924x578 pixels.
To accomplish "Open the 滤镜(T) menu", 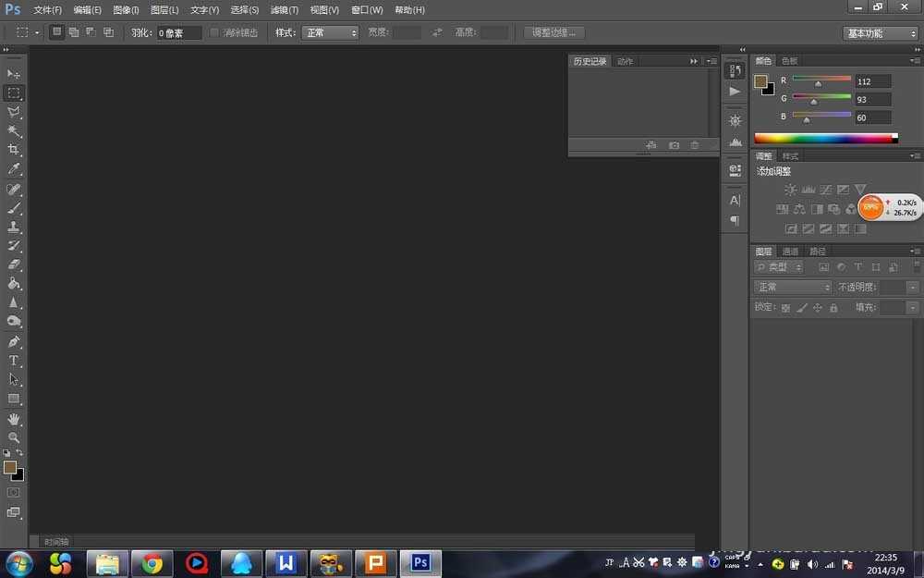I will coord(285,9).
